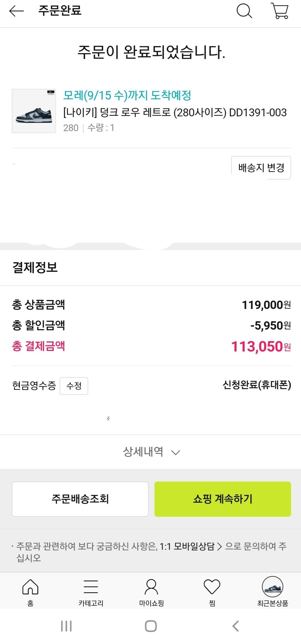
Task: Open the 덩크 로우 레트로 product title
Action: [x=175, y=112]
